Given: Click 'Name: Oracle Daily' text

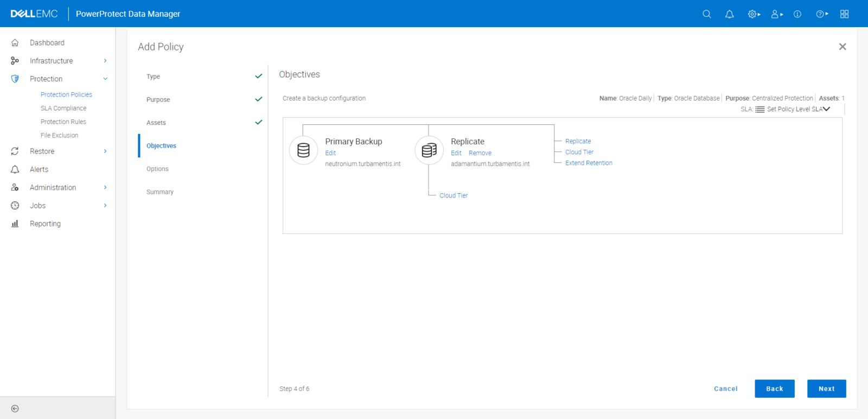Looking at the screenshot, I should click(626, 98).
